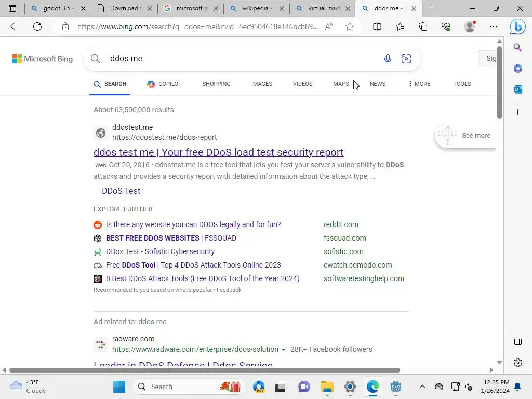Open split screen icon

pos(377,26)
